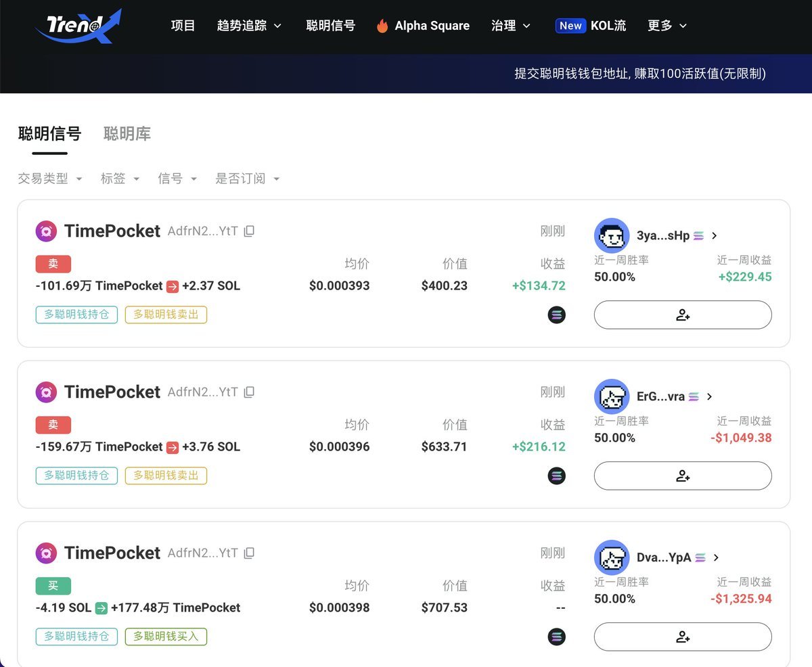
Task: Click the weekly loss -$1,325.94
Action: (741, 599)
